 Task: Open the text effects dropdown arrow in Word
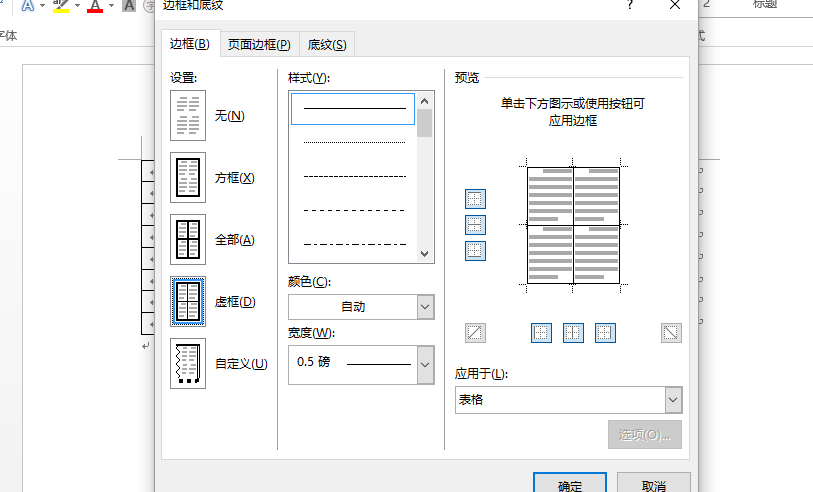coord(43,6)
